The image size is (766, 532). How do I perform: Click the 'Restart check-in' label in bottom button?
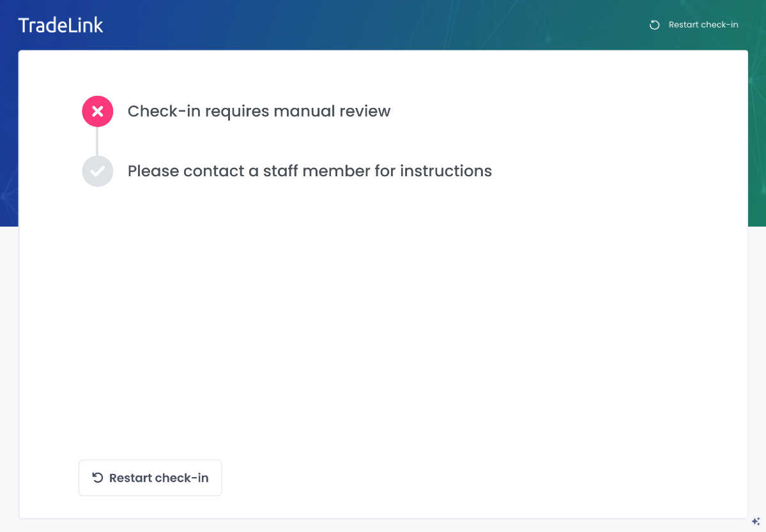point(158,478)
